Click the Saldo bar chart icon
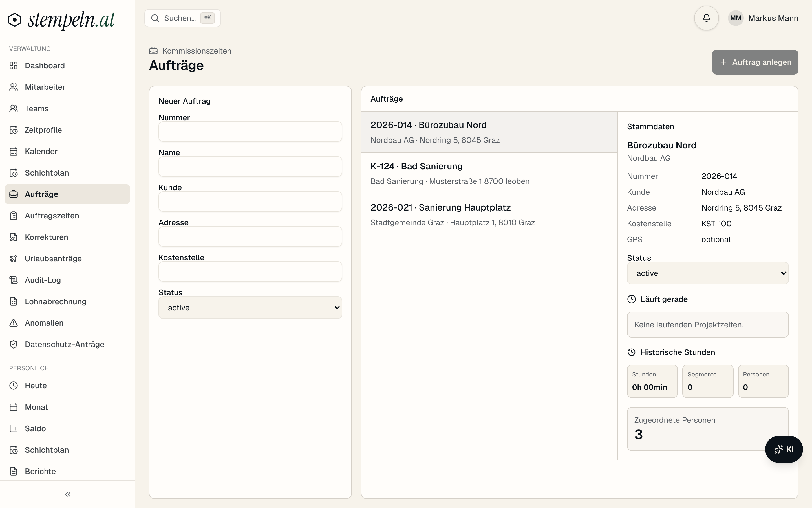 click(x=14, y=428)
